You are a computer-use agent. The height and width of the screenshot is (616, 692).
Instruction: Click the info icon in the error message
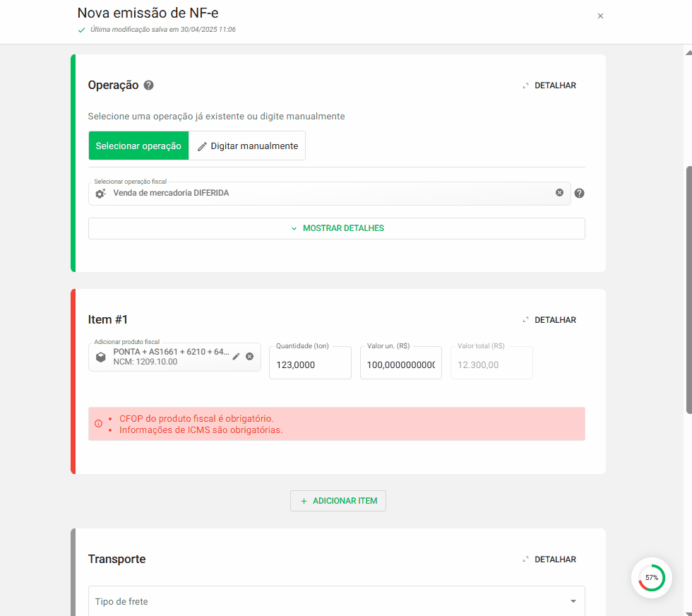tap(99, 424)
